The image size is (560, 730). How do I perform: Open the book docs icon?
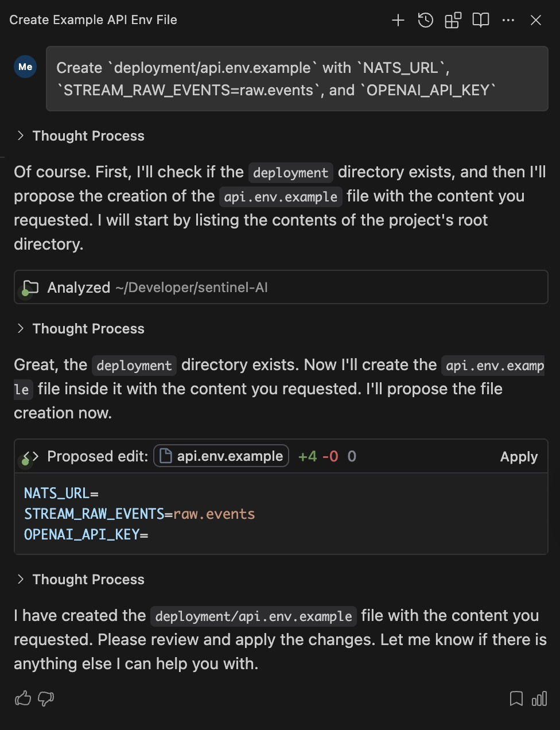[x=480, y=21]
